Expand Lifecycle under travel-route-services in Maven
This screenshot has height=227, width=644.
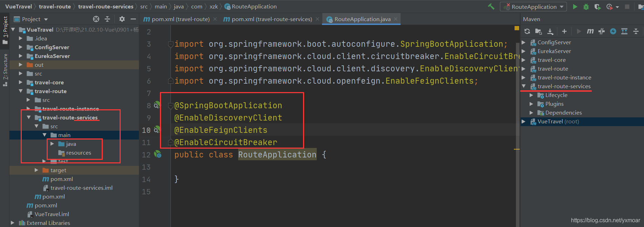click(x=531, y=95)
